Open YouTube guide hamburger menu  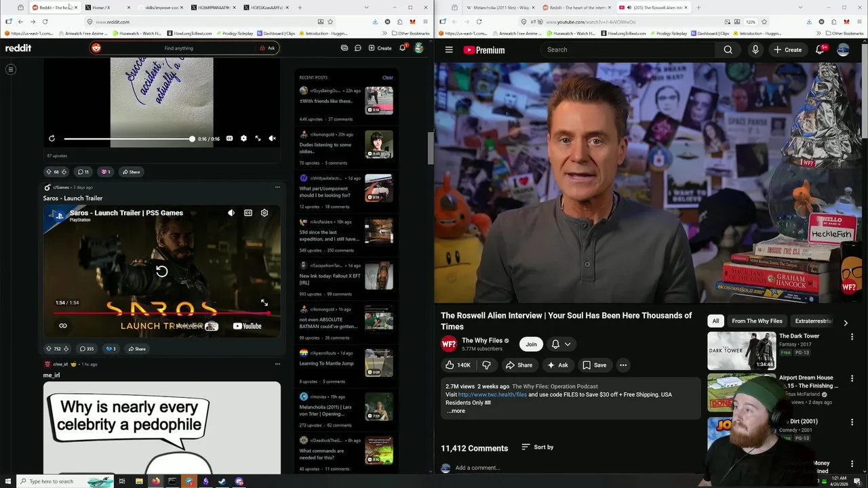coord(449,49)
